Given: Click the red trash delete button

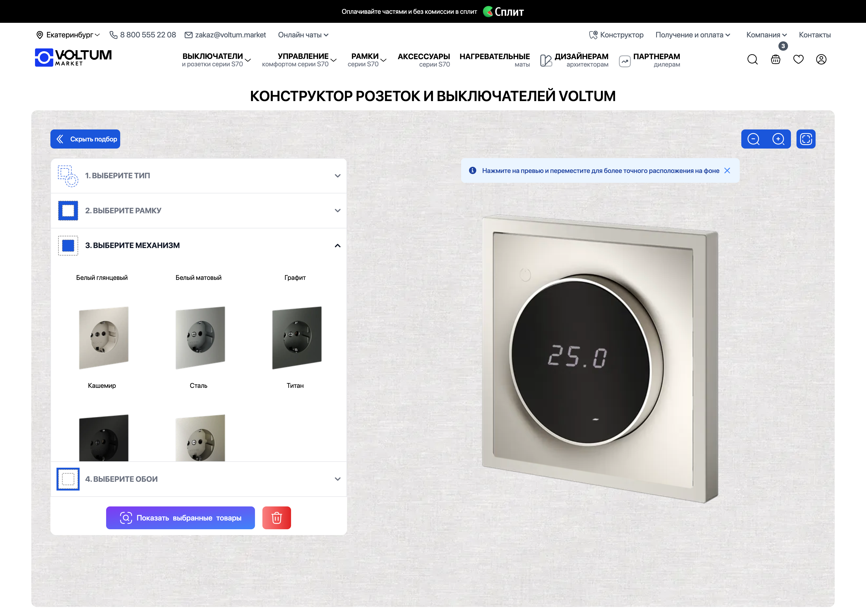Looking at the screenshot, I should tap(276, 518).
